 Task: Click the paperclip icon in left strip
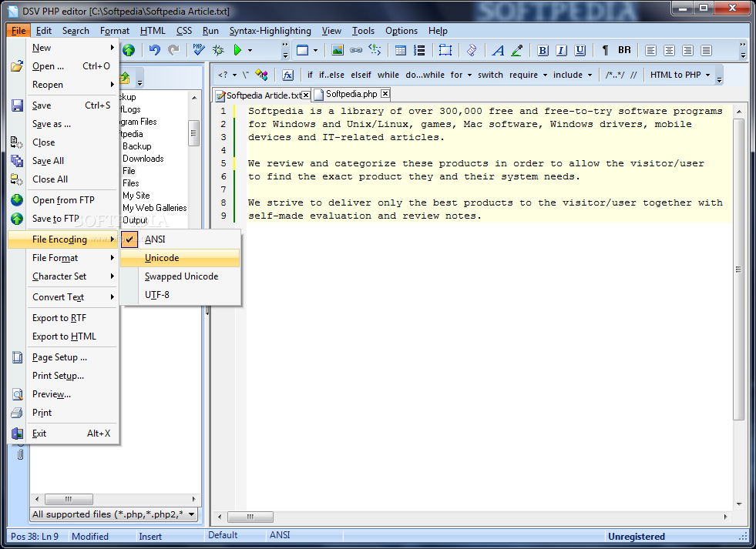[20, 454]
